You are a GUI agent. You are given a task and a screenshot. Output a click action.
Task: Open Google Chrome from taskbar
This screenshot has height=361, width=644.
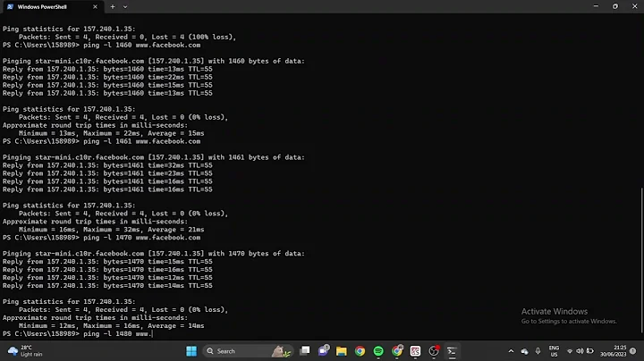pyautogui.click(x=360, y=351)
